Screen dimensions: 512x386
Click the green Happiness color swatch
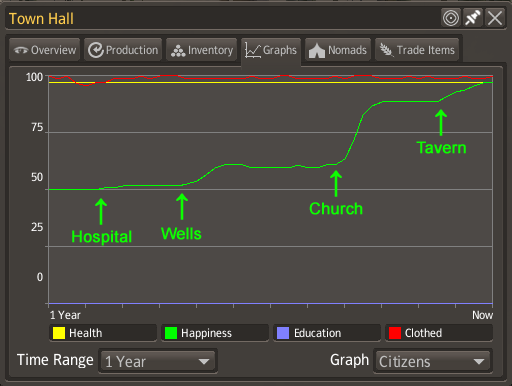pos(171,333)
